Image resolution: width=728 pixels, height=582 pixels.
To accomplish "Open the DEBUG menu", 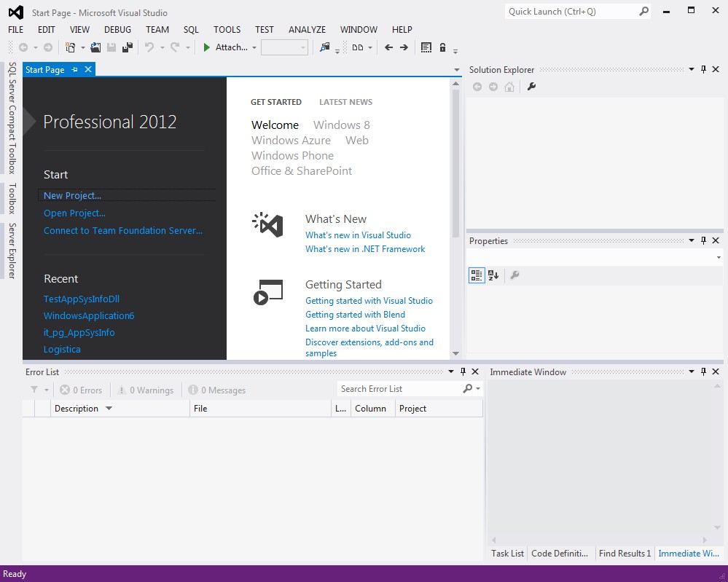I will 117,30.
